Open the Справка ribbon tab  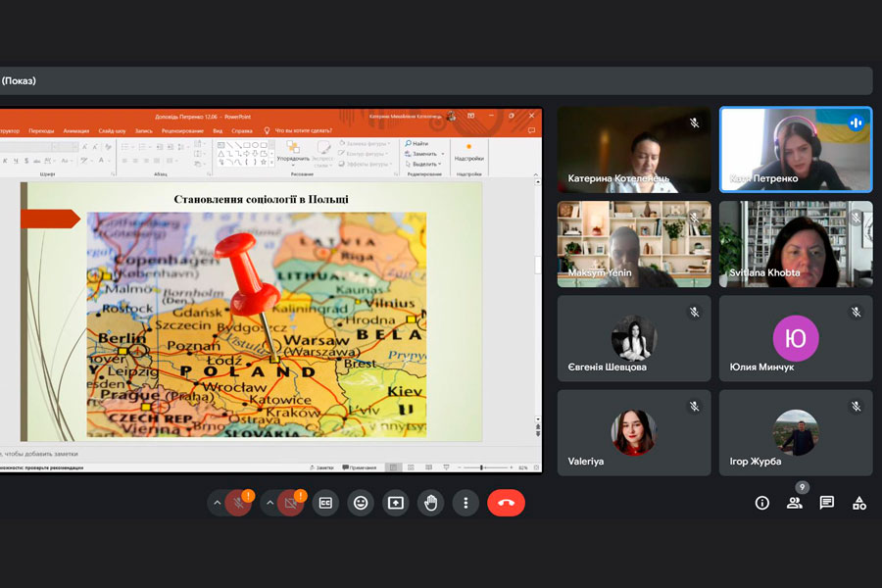click(242, 130)
